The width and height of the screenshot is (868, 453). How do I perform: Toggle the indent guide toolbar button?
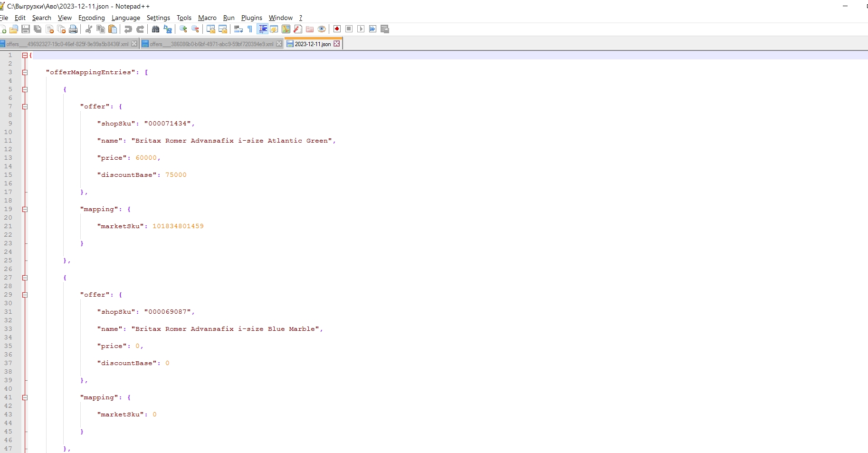pyautogui.click(x=262, y=29)
